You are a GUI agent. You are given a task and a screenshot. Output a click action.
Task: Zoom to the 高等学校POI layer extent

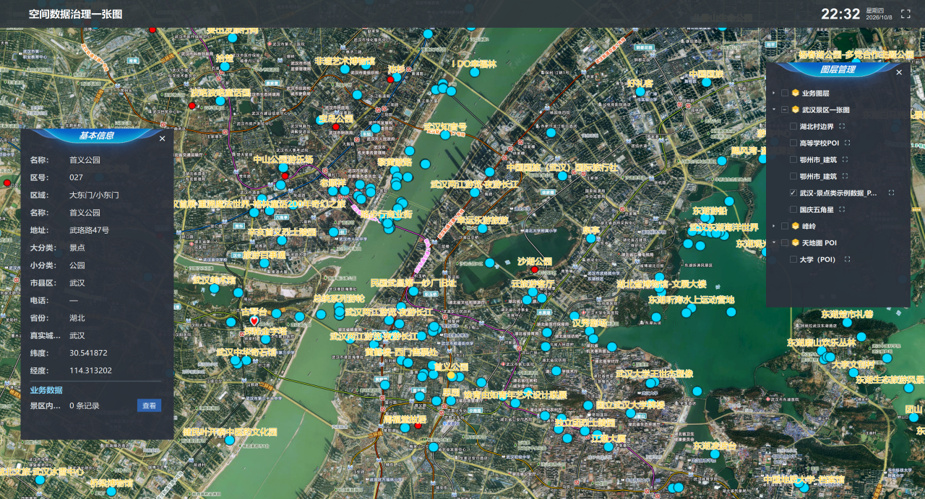point(847,143)
